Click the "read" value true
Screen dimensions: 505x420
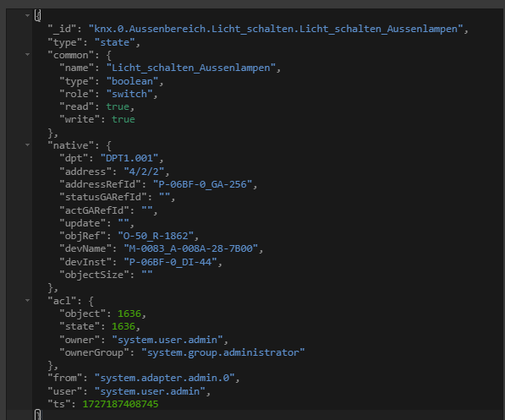tap(118, 106)
